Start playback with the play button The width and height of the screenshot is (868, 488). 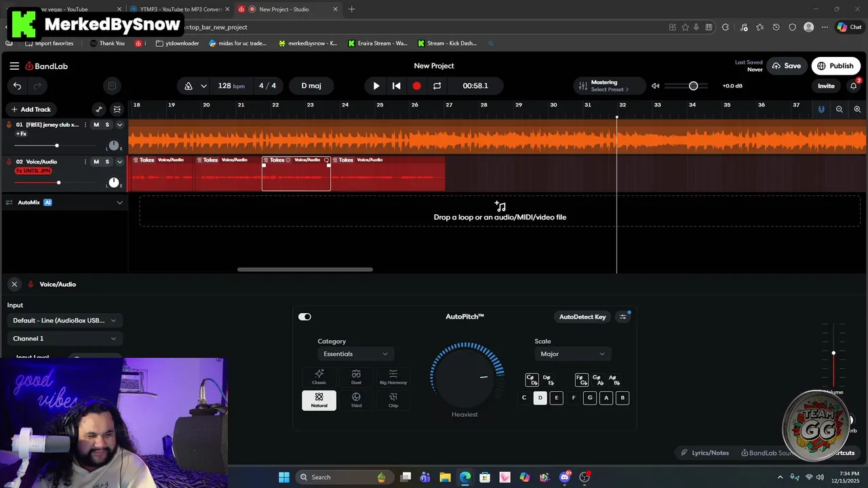point(376,86)
